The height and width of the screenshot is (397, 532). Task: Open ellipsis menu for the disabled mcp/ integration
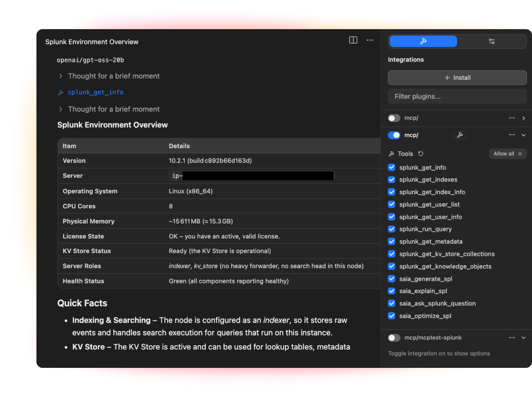click(x=512, y=118)
